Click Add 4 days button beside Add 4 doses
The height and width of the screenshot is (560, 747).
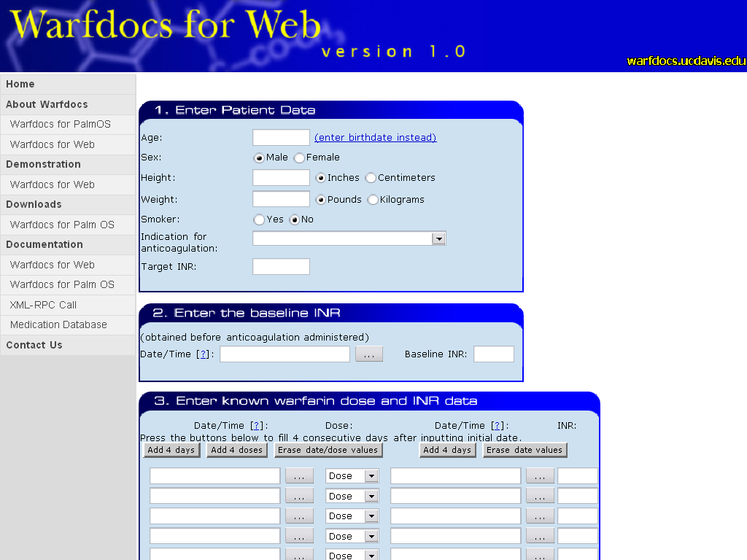tap(171, 450)
